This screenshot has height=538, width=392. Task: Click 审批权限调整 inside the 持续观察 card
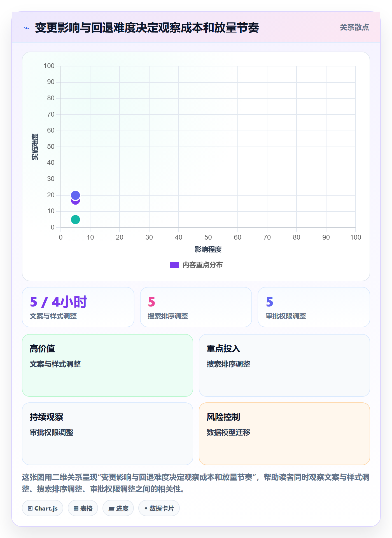52,432
